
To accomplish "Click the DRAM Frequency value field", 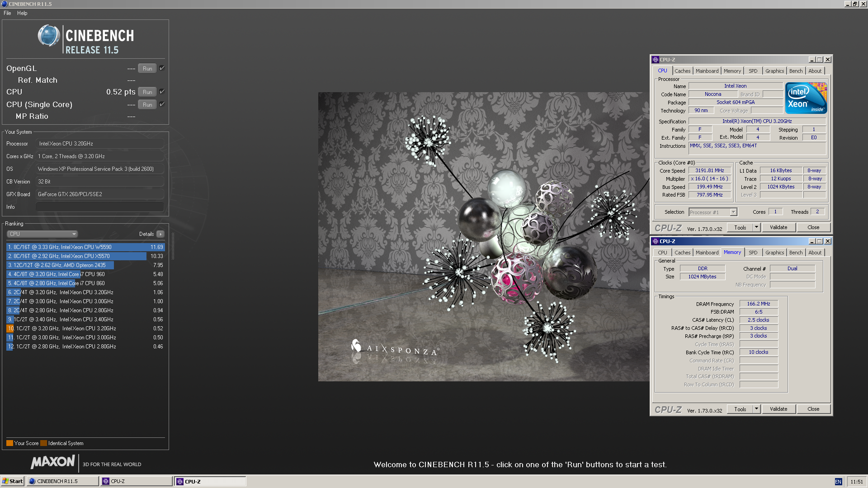I will (x=759, y=304).
